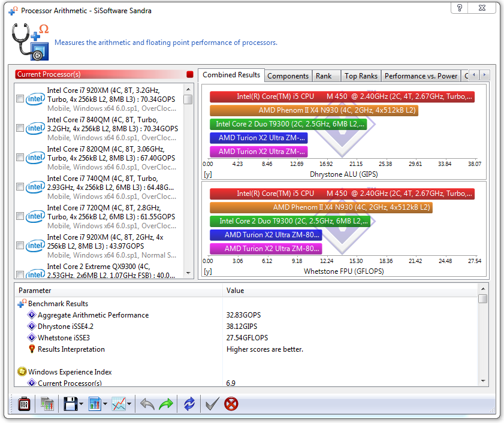Click the Benchmark Results tree icon

22,303
